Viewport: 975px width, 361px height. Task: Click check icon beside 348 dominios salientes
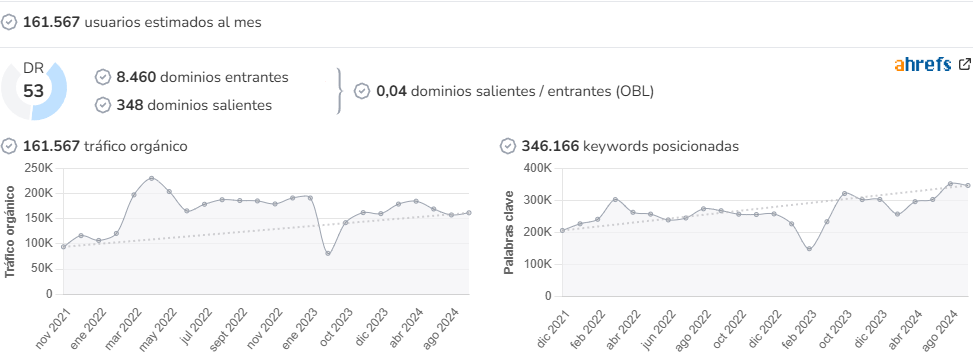[103, 105]
